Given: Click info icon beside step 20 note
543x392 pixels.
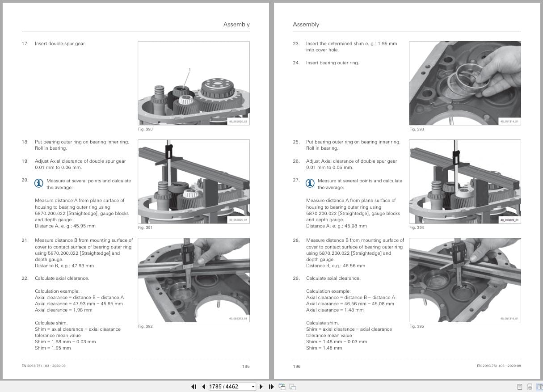Looking at the screenshot, I should [x=39, y=183].
